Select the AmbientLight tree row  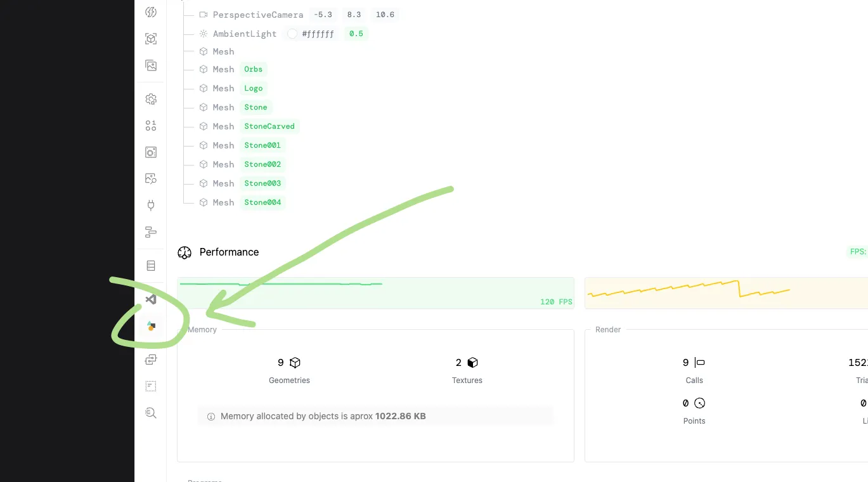(x=283, y=34)
